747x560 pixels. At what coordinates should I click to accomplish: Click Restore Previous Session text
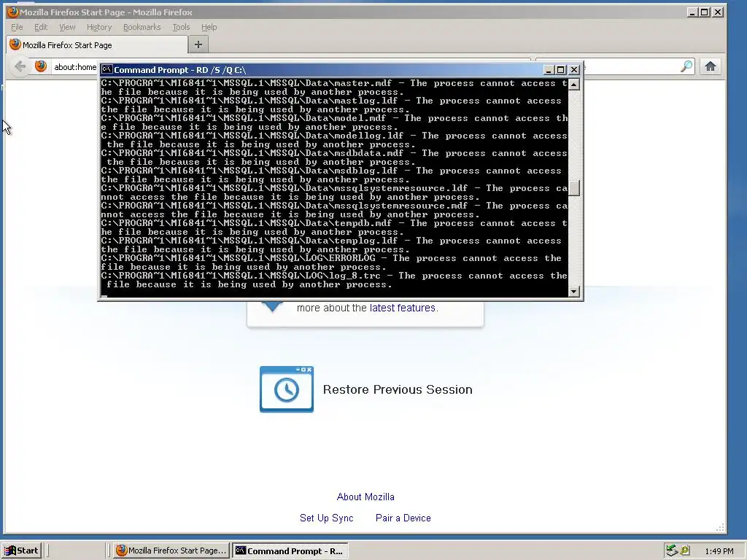coord(398,389)
